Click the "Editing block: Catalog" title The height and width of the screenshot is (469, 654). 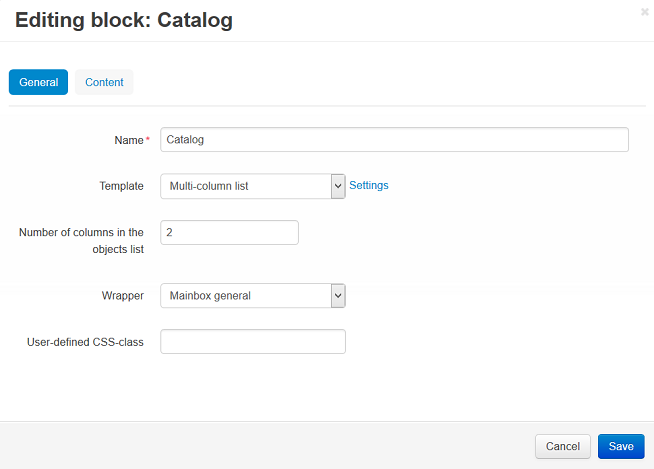pyautogui.click(x=124, y=20)
